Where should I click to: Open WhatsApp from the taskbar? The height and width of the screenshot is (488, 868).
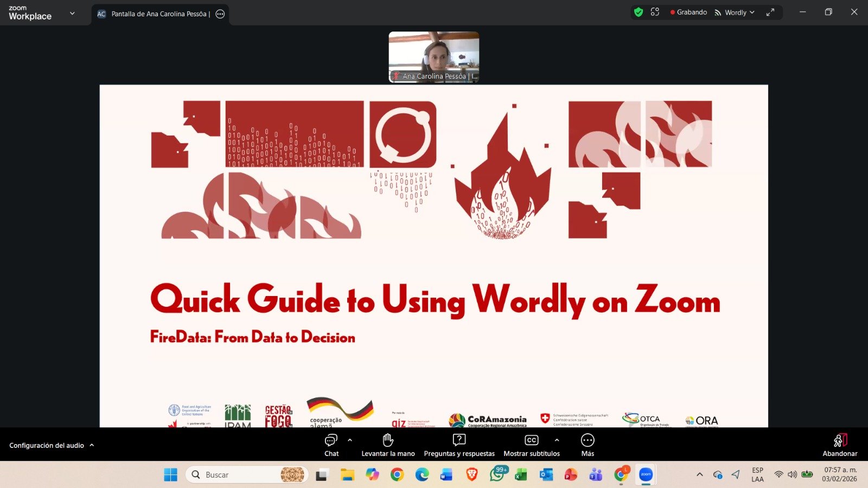pyautogui.click(x=496, y=475)
